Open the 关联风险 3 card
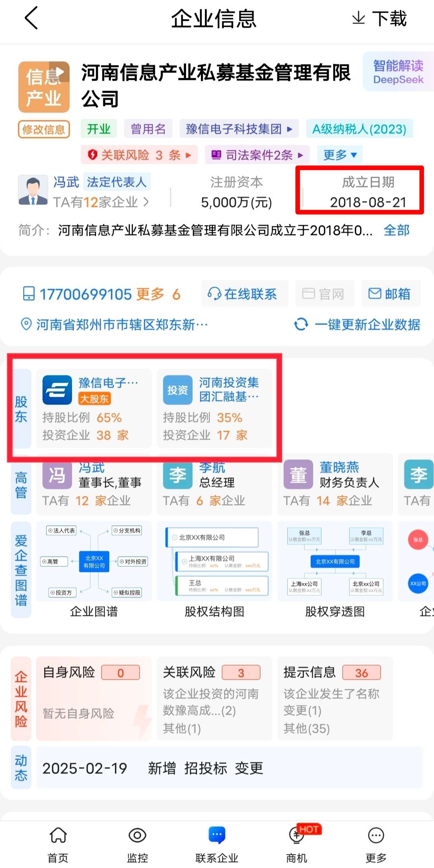The width and height of the screenshot is (434, 868). tap(215, 699)
